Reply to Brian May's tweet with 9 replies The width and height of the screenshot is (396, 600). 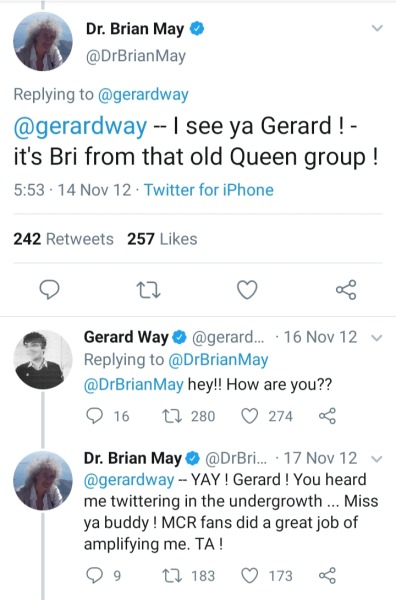(94, 576)
